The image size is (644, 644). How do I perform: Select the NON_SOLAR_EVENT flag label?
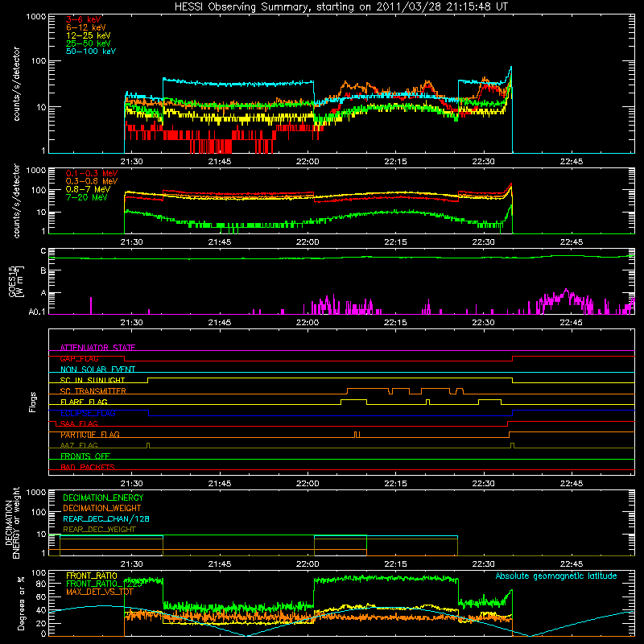pyautogui.click(x=97, y=369)
